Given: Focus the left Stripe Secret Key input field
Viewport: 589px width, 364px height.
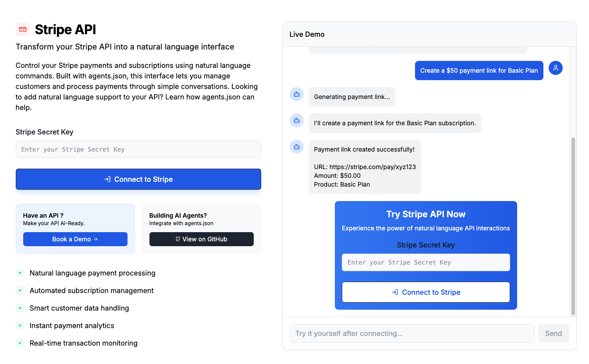Looking at the screenshot, I should coord(138,149).
